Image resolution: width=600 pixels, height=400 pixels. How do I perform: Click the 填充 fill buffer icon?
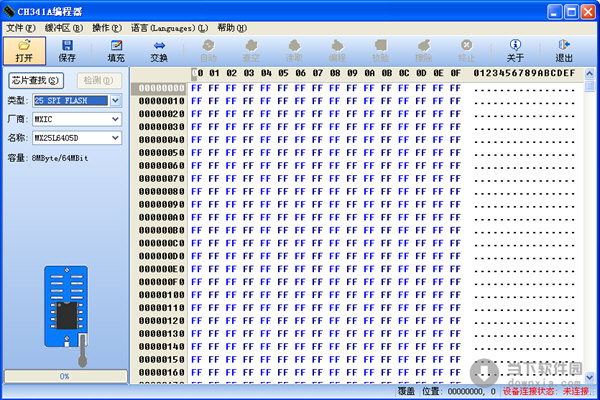[116, 51]
